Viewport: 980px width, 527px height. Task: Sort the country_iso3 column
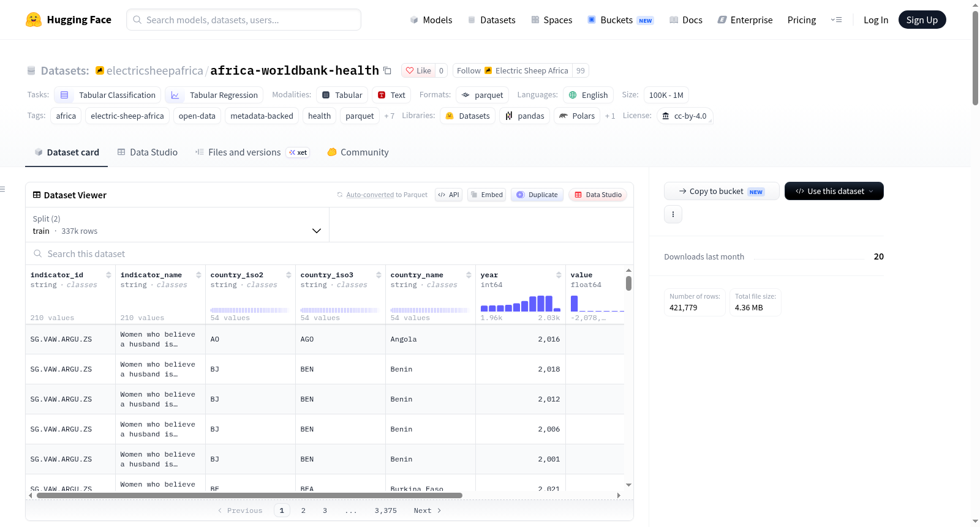click(379, 275)
